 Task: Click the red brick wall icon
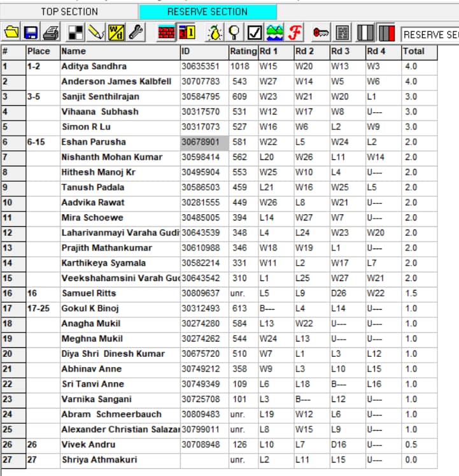pos(166,32)
